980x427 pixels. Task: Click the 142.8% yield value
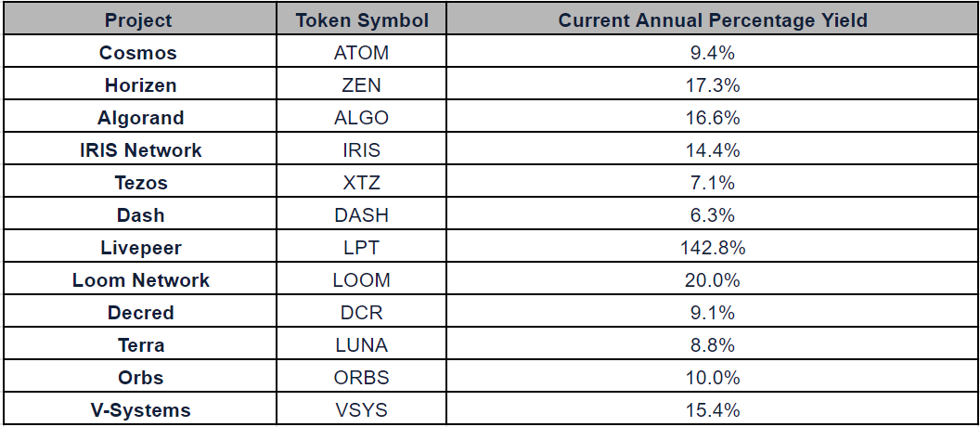pos(712,248)
